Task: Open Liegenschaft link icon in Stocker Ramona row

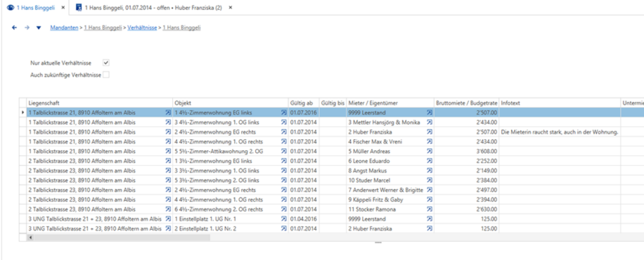Action: [168, 209]
